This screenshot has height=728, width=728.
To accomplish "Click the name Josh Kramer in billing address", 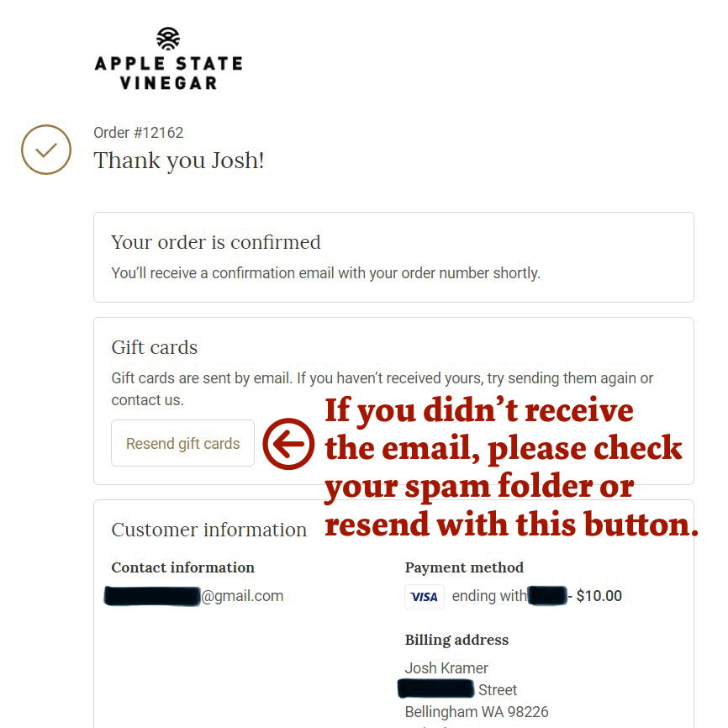I will [x=446, y=668].
